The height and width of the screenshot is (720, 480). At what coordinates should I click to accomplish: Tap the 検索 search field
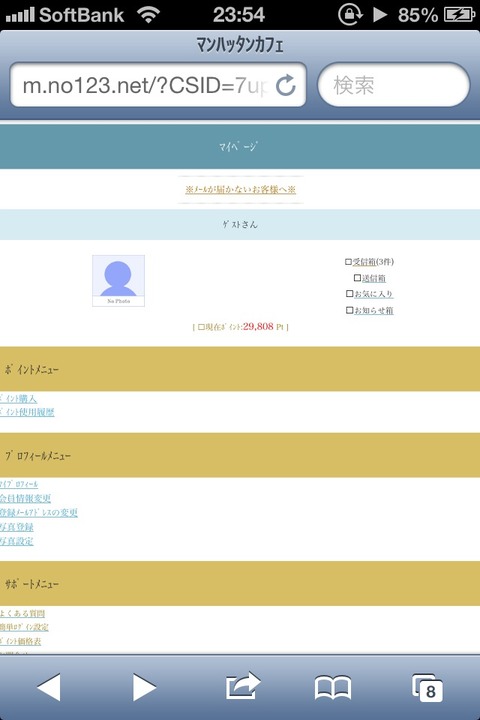pyautogui.click(x=394, y=85)
